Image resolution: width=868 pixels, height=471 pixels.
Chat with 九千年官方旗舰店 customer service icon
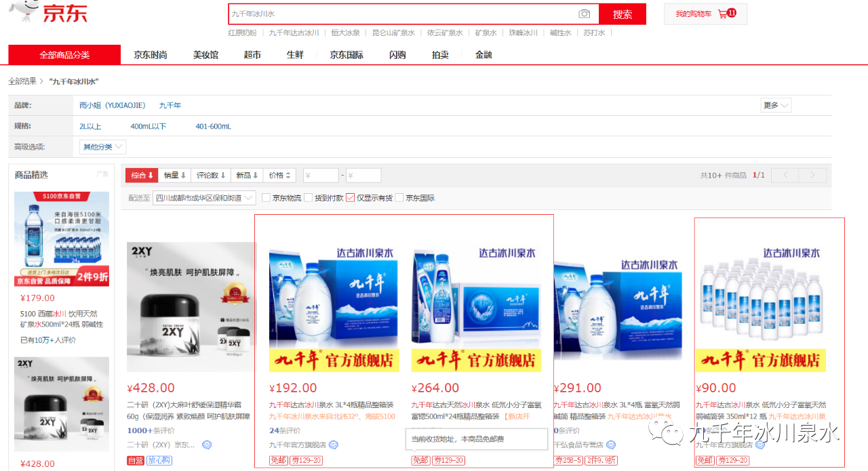[334, 445]
